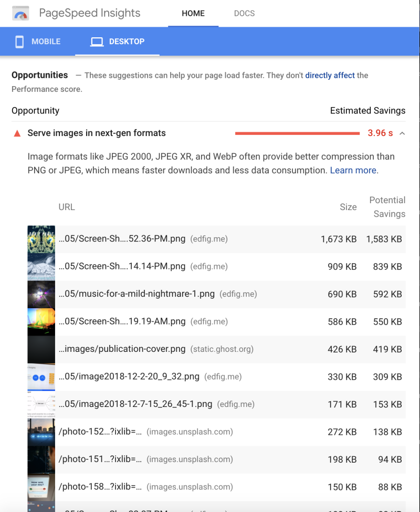Click the 'Size' column header
Image resolution: width=420 pixels, height=512 pixels.
coord(348,207)
